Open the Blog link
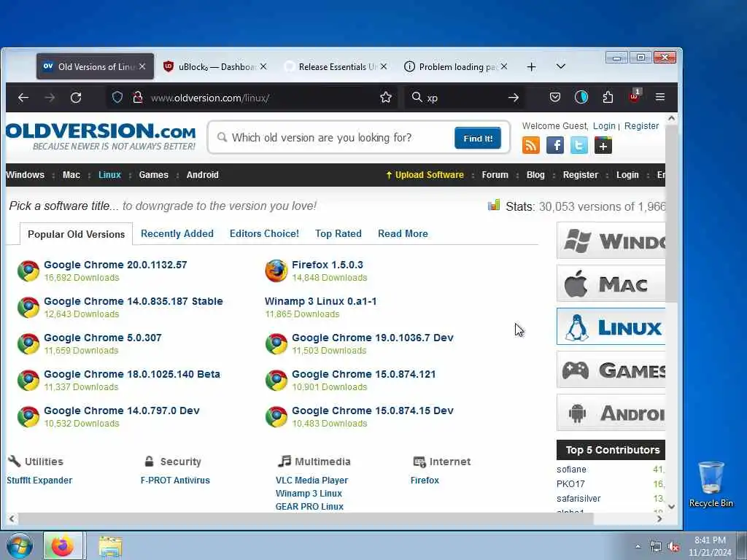 535,175
